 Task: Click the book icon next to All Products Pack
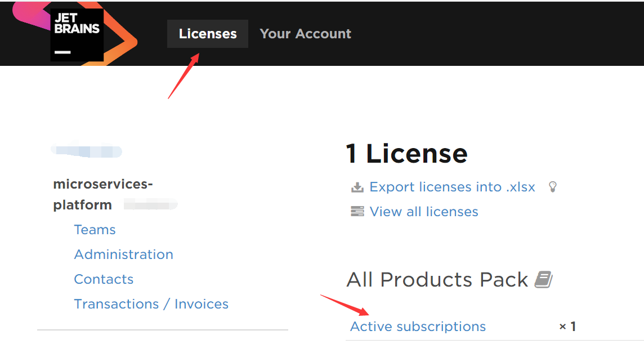pos(543,279)
